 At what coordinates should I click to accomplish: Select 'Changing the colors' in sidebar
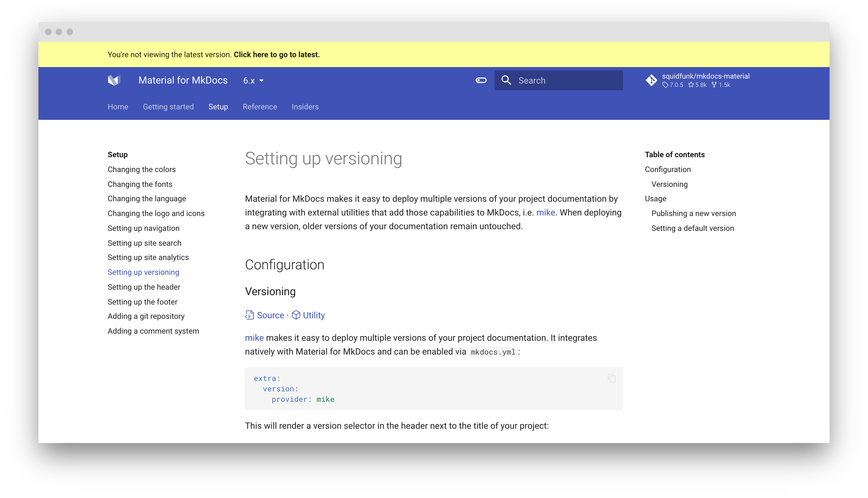tap(141, 169)
